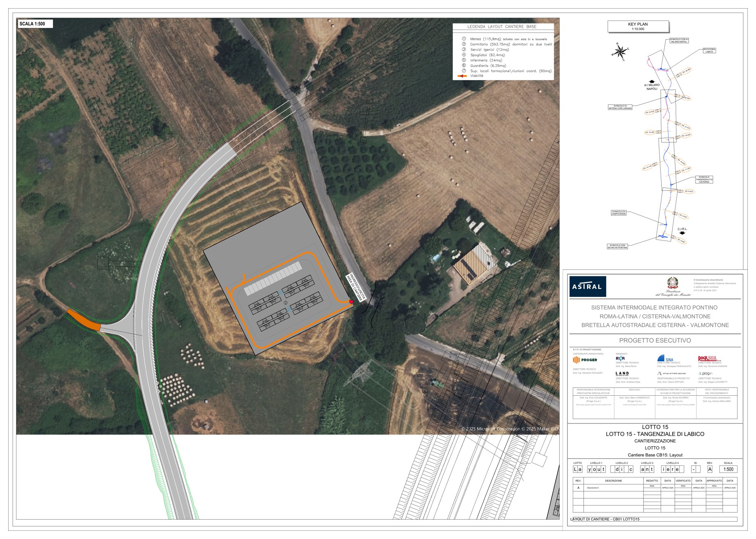756x539 pixels.
Task: Click the LEGENDA LAYOUT CANTIERE BASE heading
Action: tap(502, 27)
